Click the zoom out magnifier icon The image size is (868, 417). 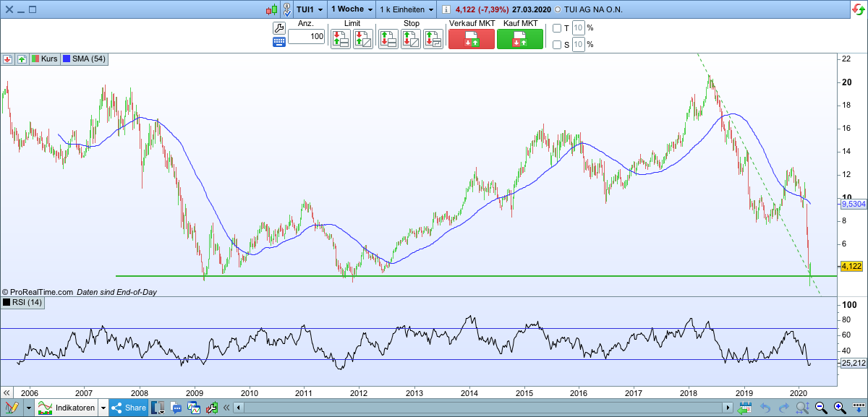coord(821,408)
